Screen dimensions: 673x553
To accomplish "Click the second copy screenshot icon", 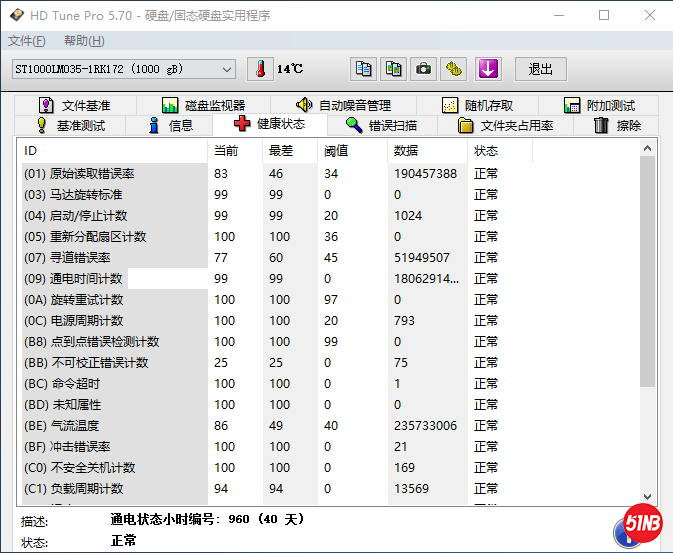I will (x=394, y=69).
